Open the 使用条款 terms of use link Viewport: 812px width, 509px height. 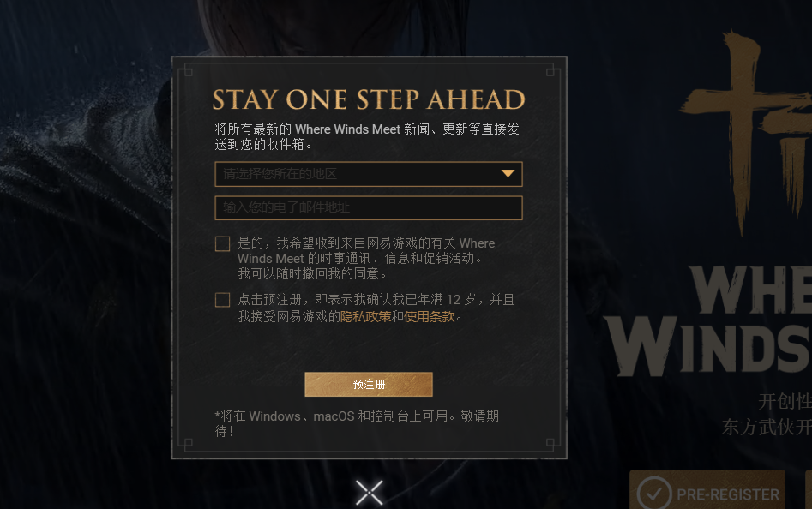(430, 316)
